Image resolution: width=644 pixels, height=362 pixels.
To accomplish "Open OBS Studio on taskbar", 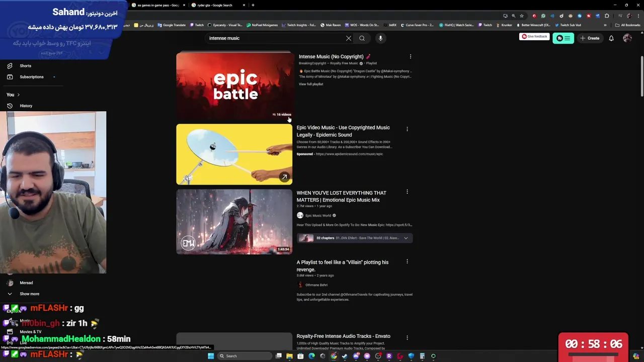I will [378, 356].
